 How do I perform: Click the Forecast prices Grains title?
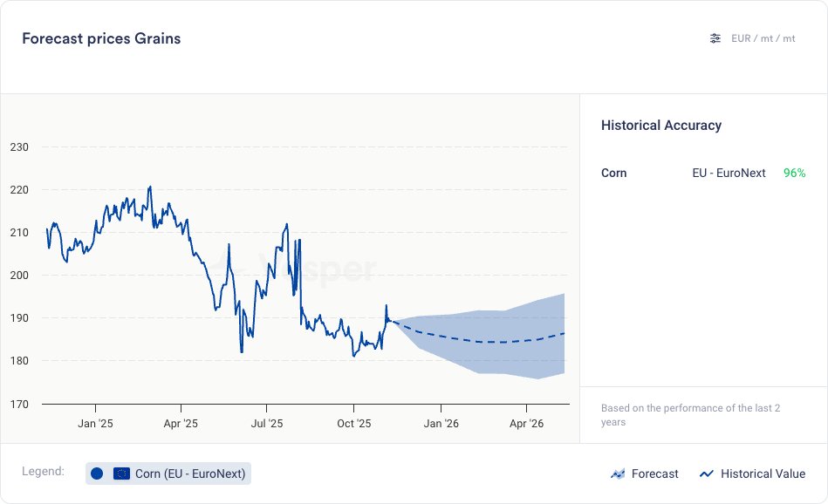[101, 38]
